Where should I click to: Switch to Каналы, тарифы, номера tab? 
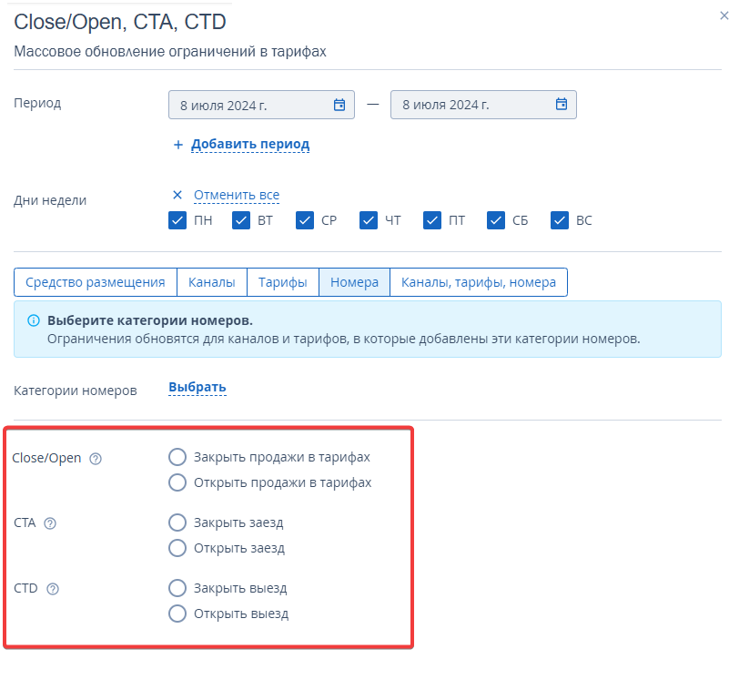478,282
